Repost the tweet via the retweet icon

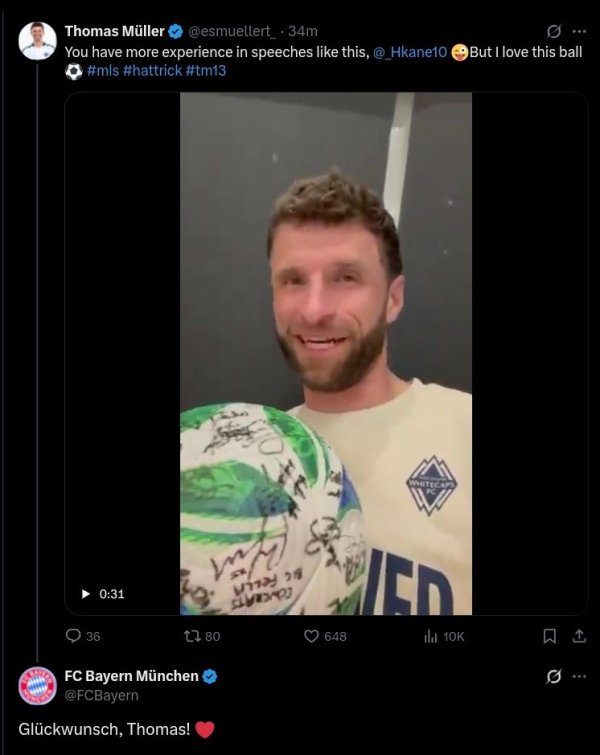click(x=193, y=636)
